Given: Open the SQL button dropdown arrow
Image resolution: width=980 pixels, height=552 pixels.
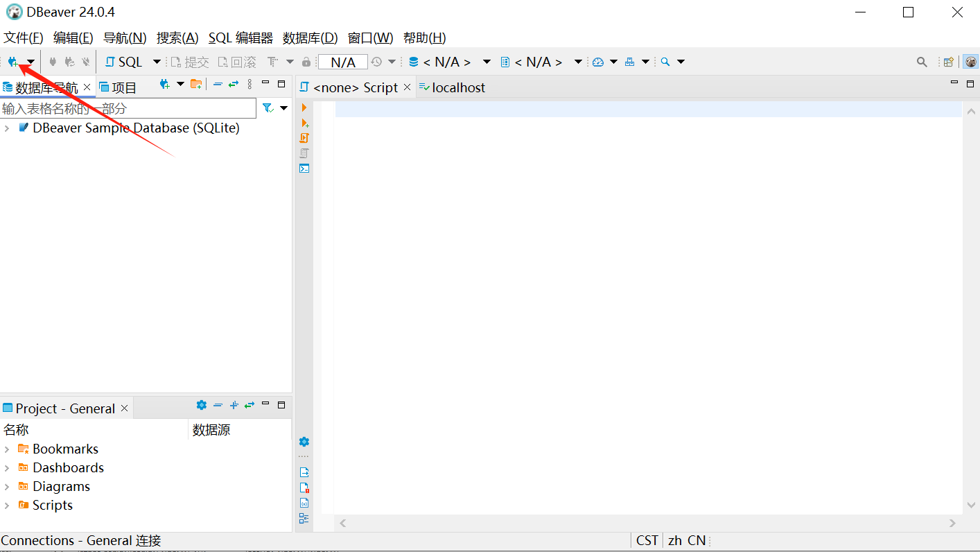Looking at the screenshot, I should click(157, 62).
